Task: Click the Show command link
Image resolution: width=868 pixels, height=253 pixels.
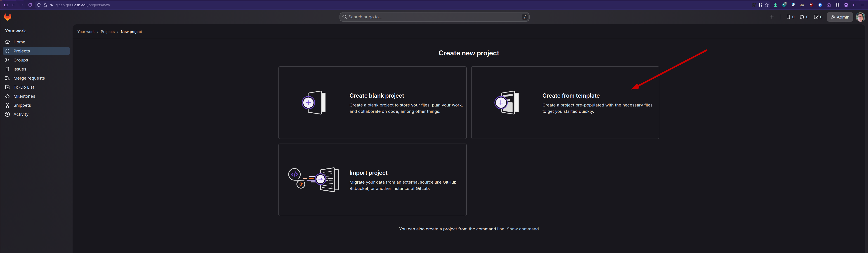Action: [522, 229]
